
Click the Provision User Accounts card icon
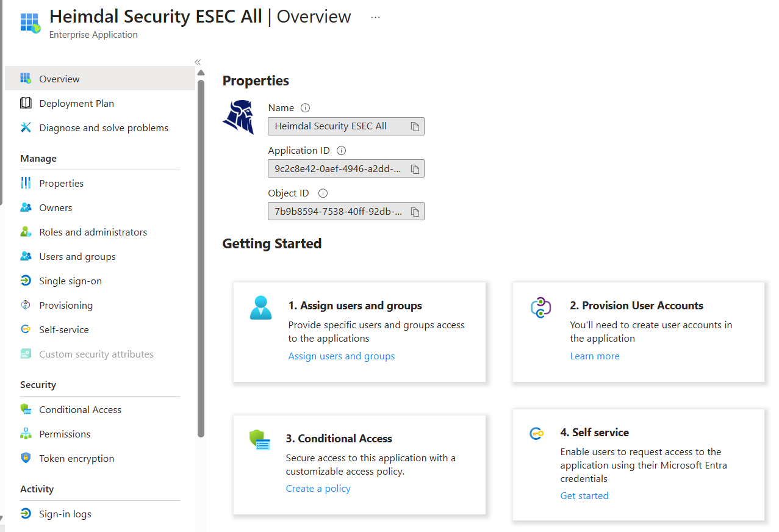(x=541, y=307)
